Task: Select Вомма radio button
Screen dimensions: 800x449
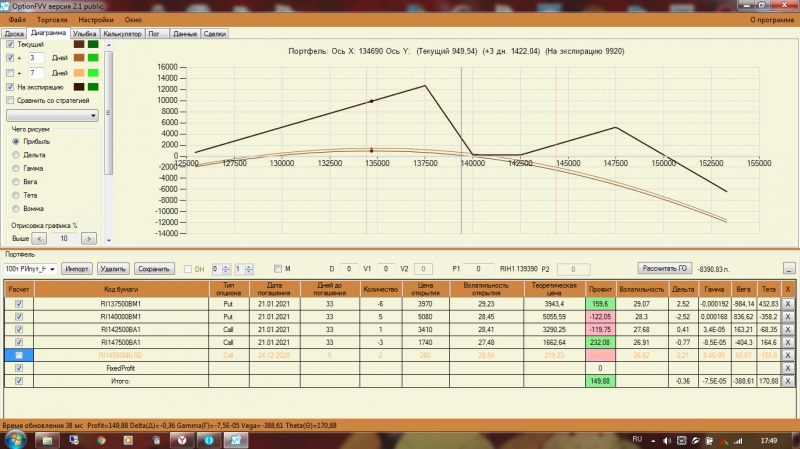Action: click(16, 209)
